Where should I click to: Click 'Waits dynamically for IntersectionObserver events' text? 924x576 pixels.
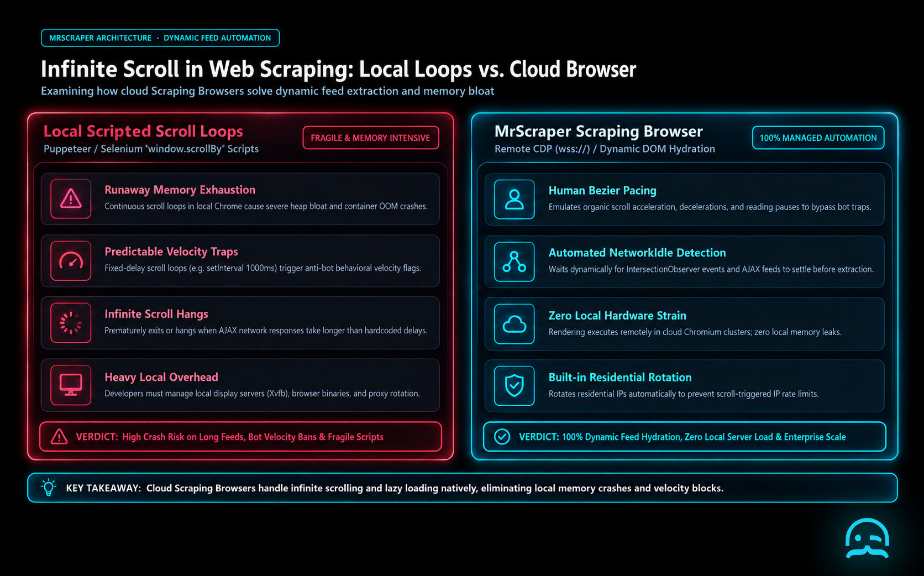tap(711, 269)
